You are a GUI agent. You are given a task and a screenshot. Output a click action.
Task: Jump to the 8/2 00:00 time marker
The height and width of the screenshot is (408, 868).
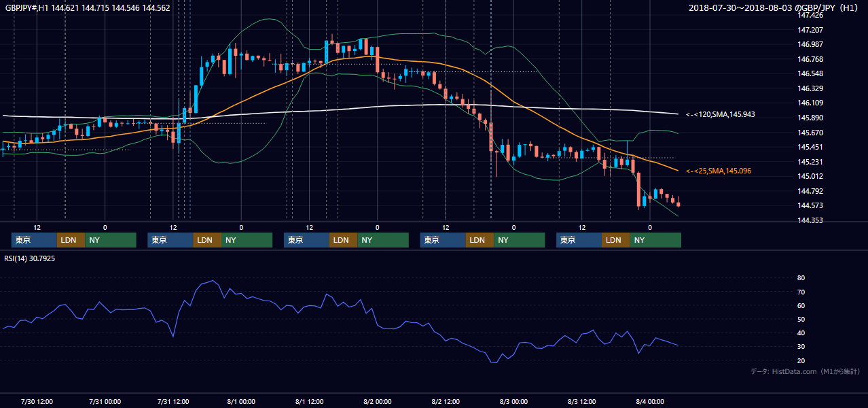(378, 401)
